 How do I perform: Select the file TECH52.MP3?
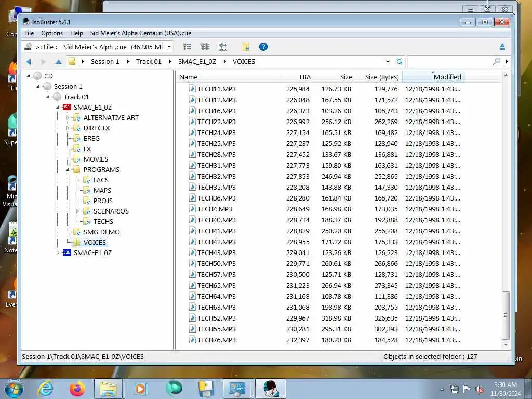point(217,318)
